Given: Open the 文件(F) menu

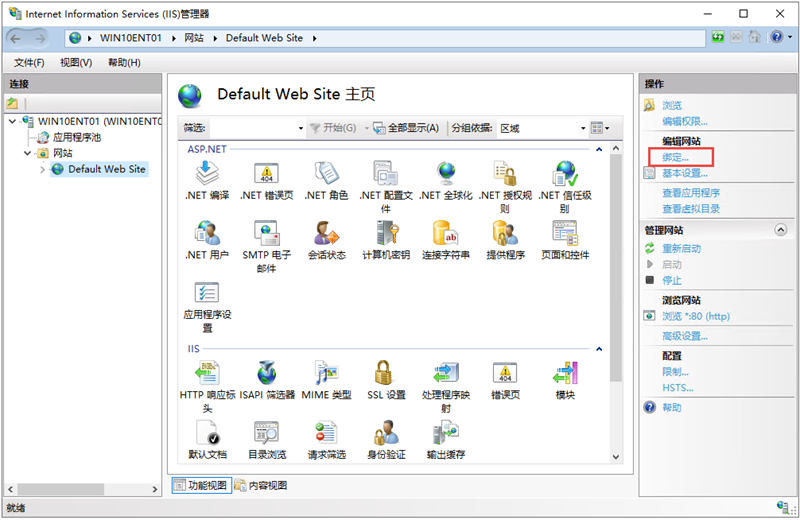Looking at the screenshot, I should (29, 63).
